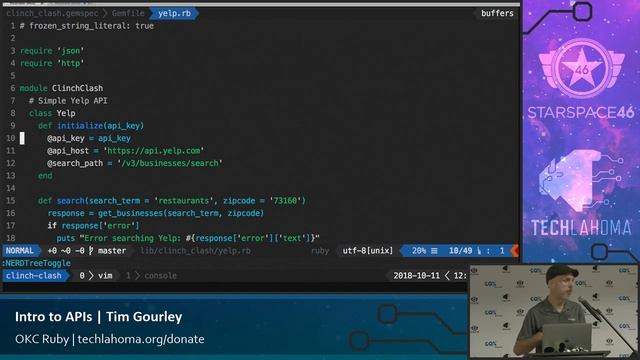Click the utf-8[unix] encoding indicator

click(367, 251)
